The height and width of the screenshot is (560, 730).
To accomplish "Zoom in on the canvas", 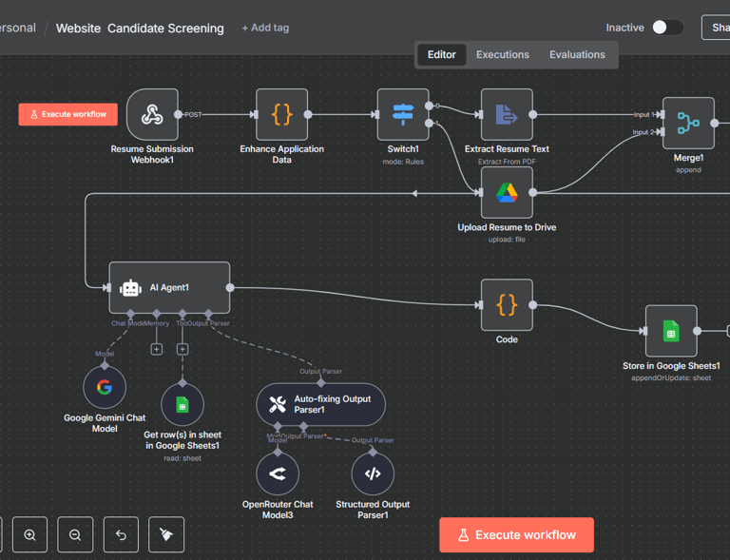I will point(29,535).
